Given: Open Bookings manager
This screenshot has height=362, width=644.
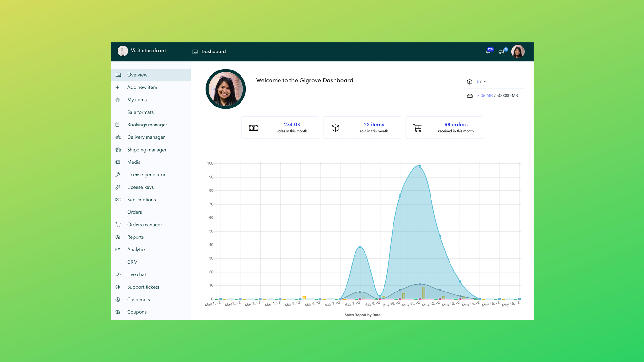Looking at the screenshot, I should 147,125.
